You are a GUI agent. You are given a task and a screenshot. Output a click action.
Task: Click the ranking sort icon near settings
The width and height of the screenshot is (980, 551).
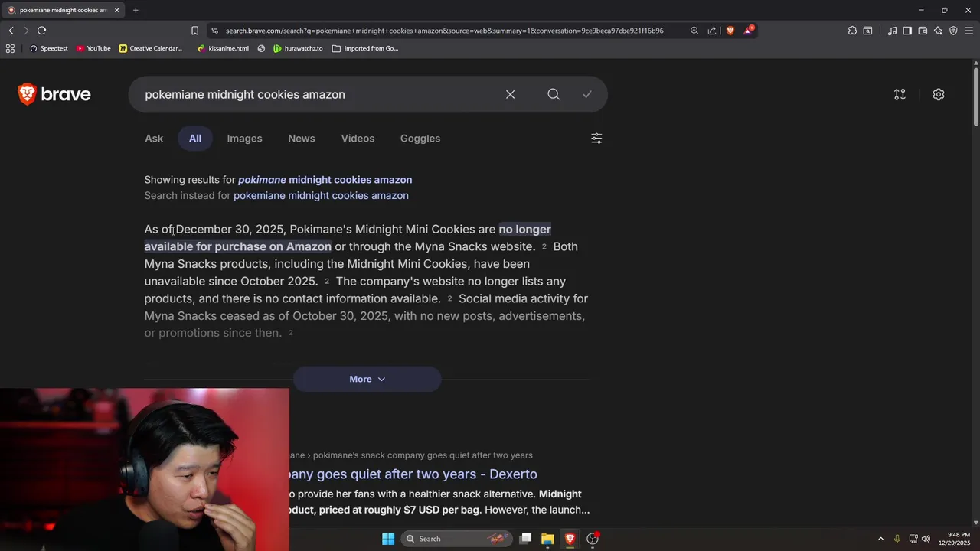(x=900, y=94)
